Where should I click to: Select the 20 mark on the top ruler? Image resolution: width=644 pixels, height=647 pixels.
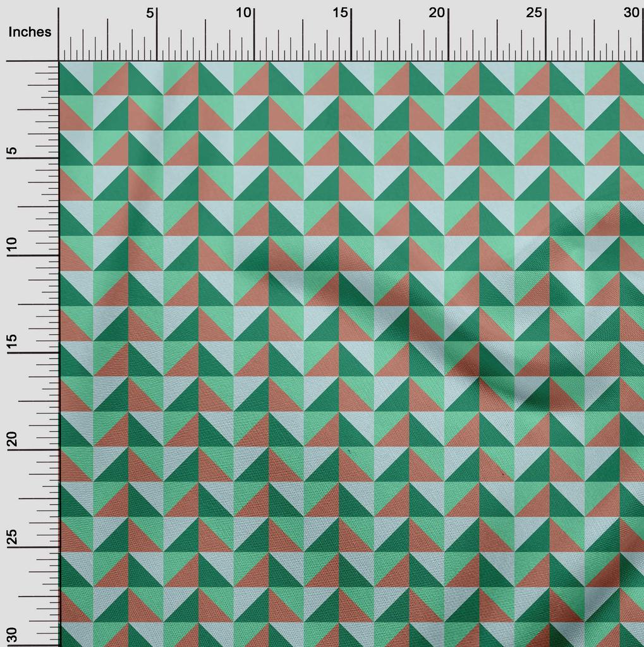tap(438, 13)
